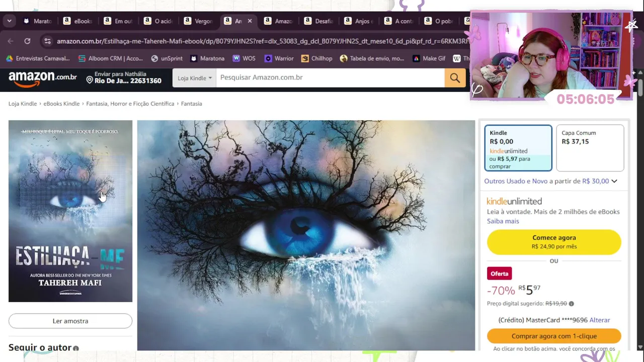Screen dimensions: 644x362
Task: Switch to the 'A cont' browser tab
Action: [x=399, y=21]
